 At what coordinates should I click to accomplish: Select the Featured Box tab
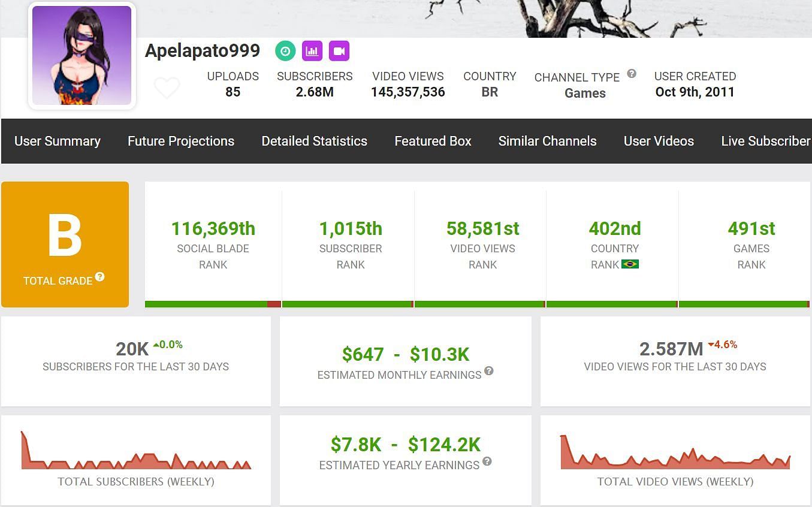pos(433,141)
